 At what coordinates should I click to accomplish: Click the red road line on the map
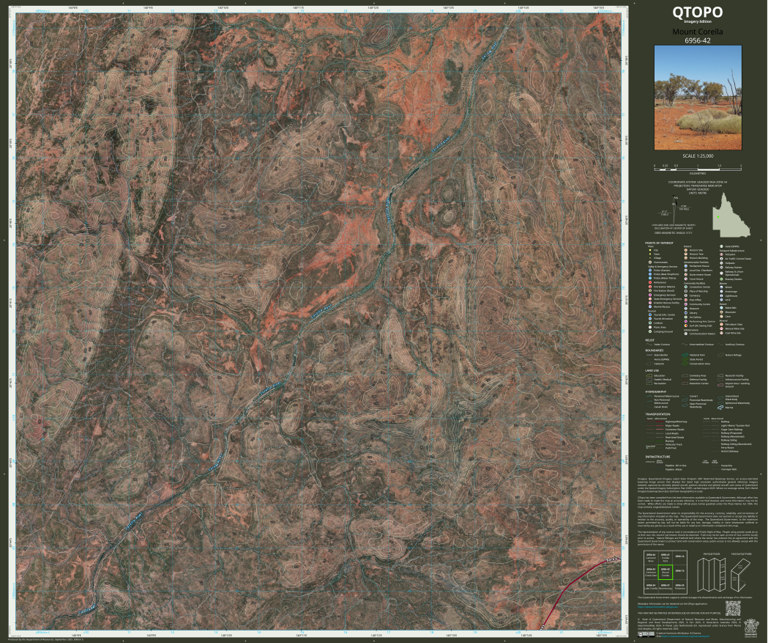pos(568,585)
